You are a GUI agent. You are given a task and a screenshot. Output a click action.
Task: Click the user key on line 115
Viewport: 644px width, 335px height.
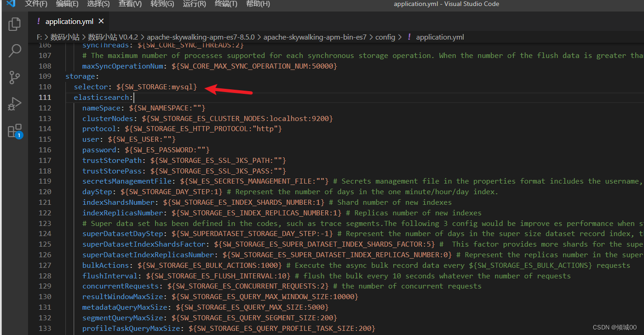coord(91,139)
